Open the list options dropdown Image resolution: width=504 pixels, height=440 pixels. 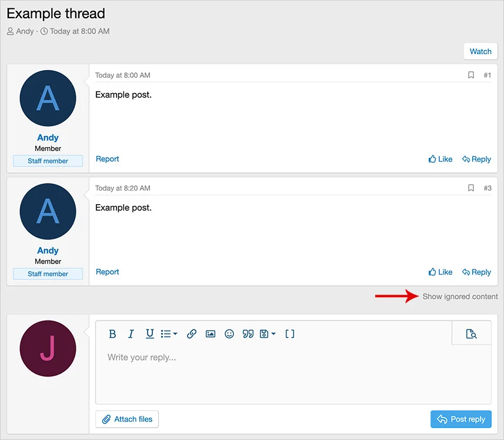point(169,334)
